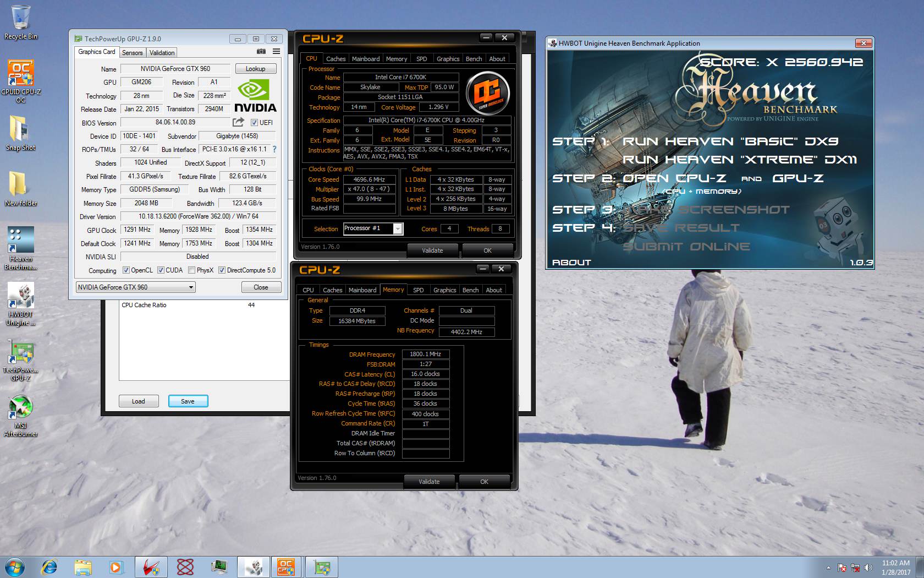Switch to GPU-Z Sensors tab

(x=132, y=53)
